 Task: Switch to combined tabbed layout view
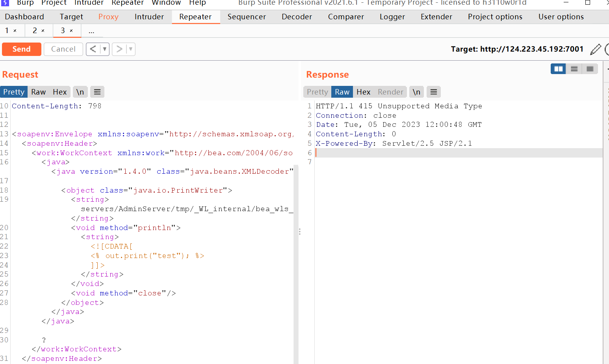pos(590,69)
